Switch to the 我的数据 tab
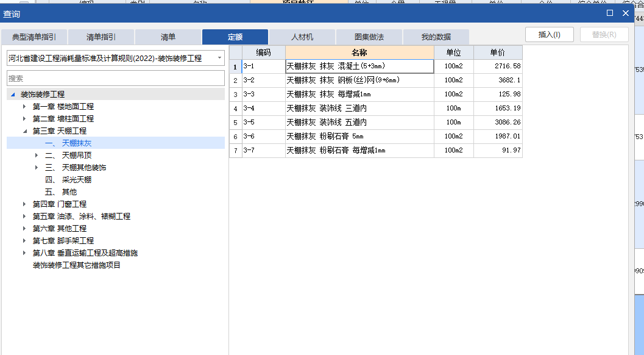This screenshot has width=644, height=355. [436, 37]
